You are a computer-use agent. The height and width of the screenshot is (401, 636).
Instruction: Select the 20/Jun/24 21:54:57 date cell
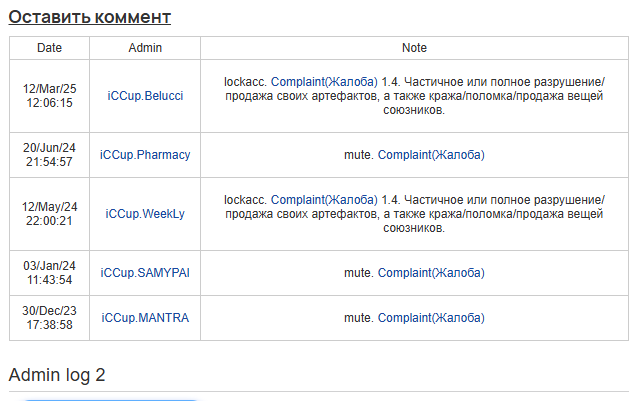(x=49, y=155)
